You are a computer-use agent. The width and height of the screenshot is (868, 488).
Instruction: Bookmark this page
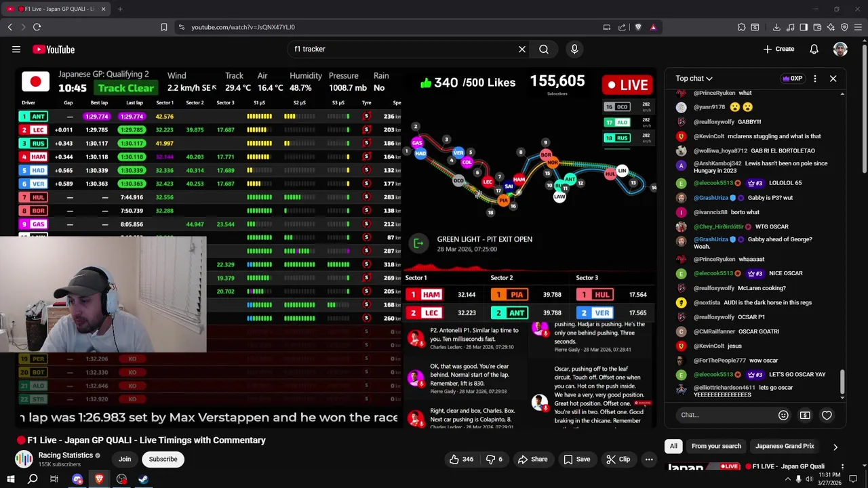click(164, 27)
